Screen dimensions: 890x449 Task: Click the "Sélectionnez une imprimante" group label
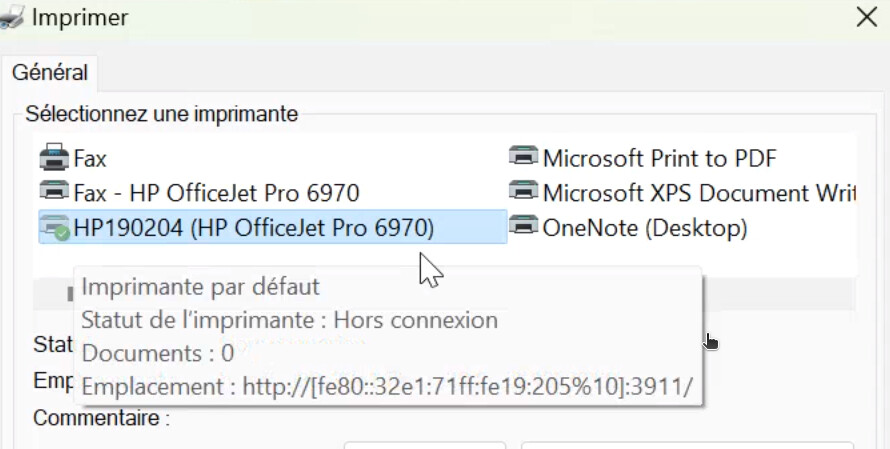[162, 114]
